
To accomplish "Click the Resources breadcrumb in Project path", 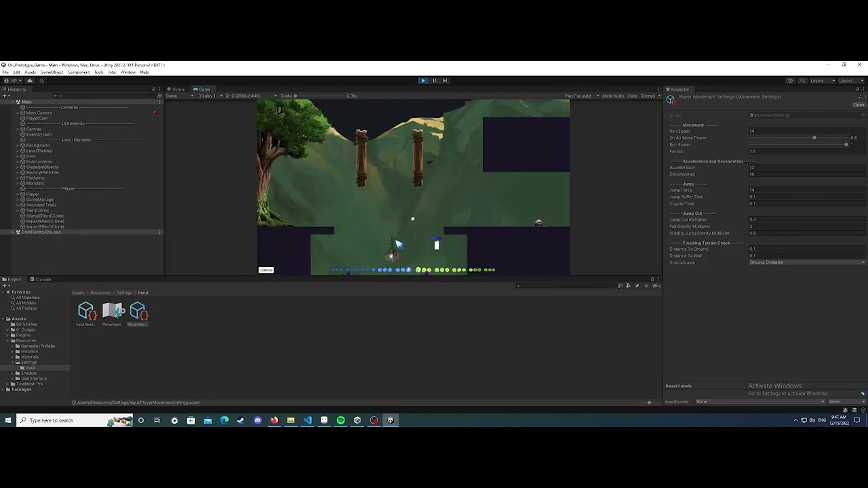I will click(100, 293).
